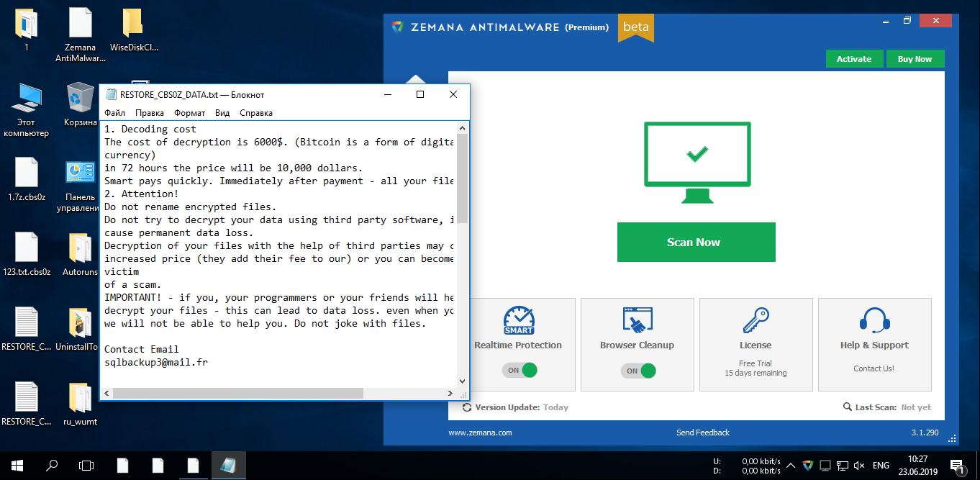The image size is (980, 480).
Task: Select the 123.txt.cbs0z file on desktop
Action: [x=27, y=254]
